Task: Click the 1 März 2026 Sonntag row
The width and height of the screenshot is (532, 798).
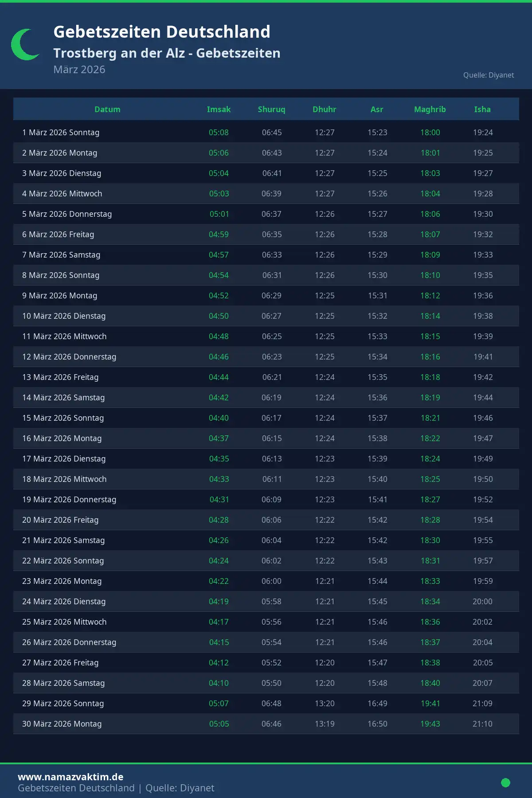Action: click(x=61, y=133)
